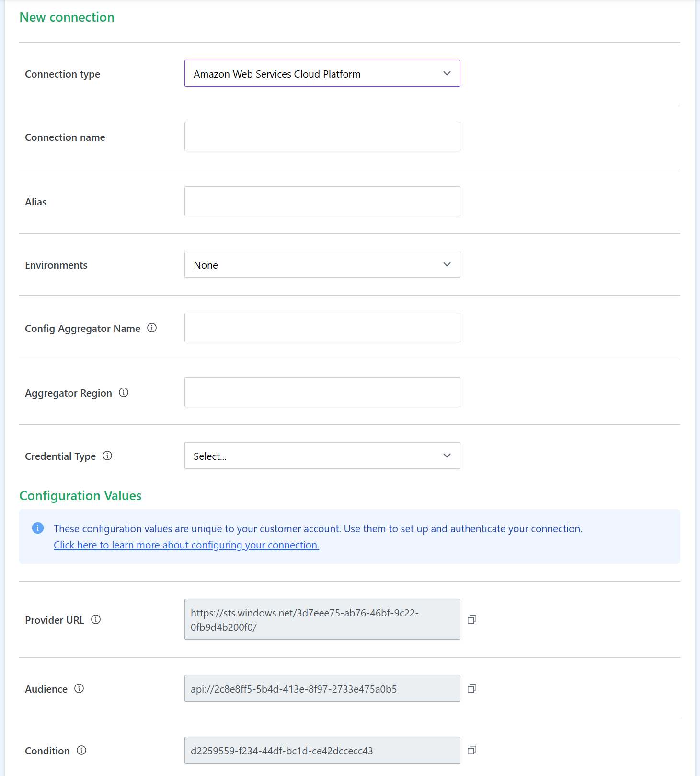Click the Condition value field
The width and height of the screenshot is (700, 776).
point(322,750)
